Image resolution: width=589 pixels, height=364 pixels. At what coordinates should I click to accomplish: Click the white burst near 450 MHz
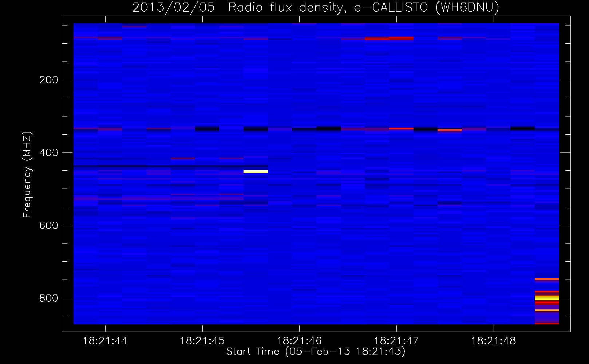[256, 171]
